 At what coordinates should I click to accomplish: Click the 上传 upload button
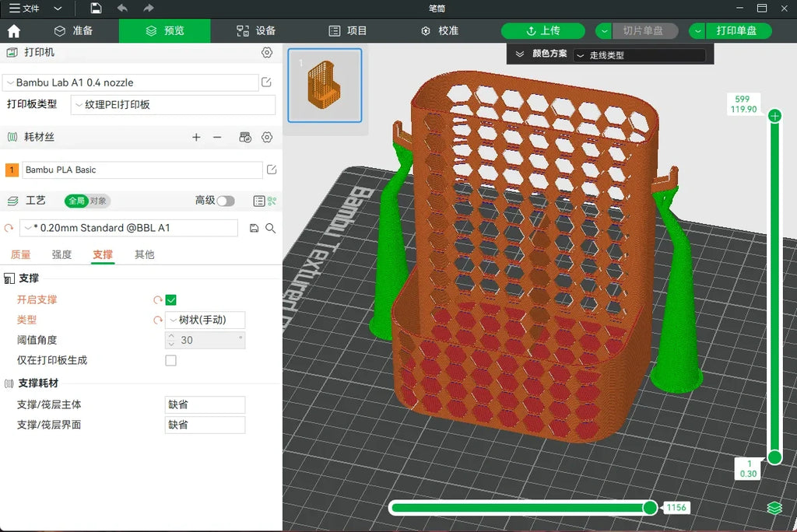pyautogui.click(x=542, y=31)
